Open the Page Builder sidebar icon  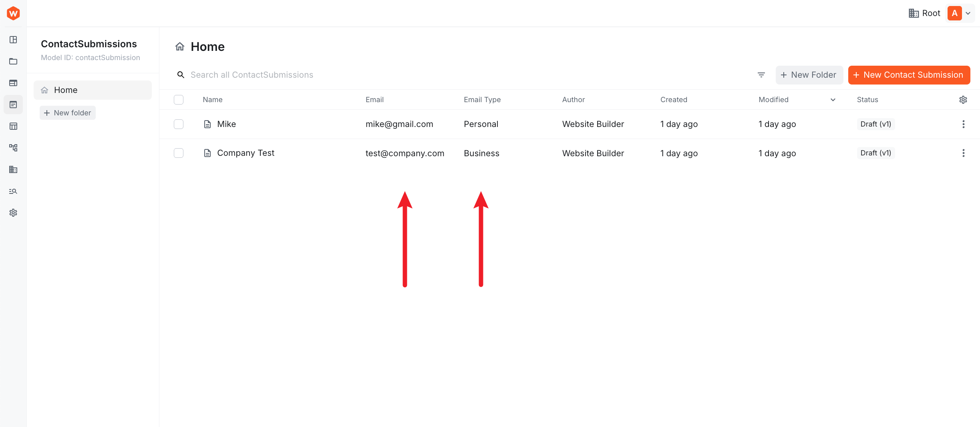(13, 40)
